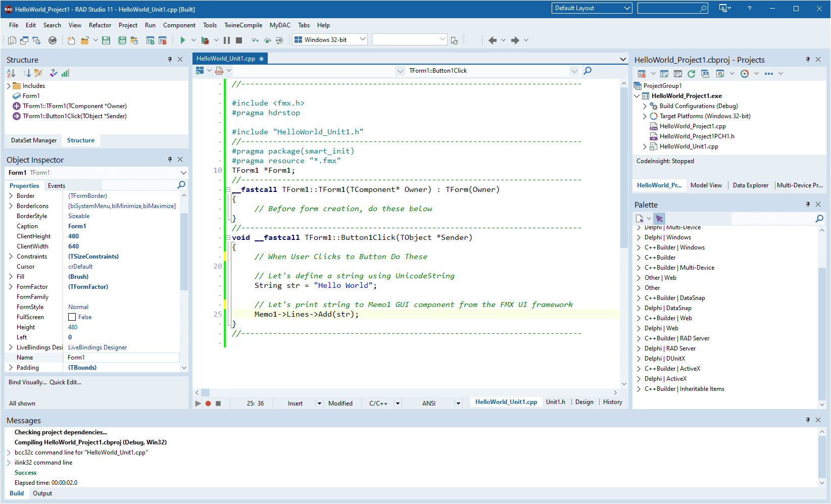Select the Palette pointer arrow tool
Screen dimensions: 831x504
pyautogui.click(x=659, y=219)
